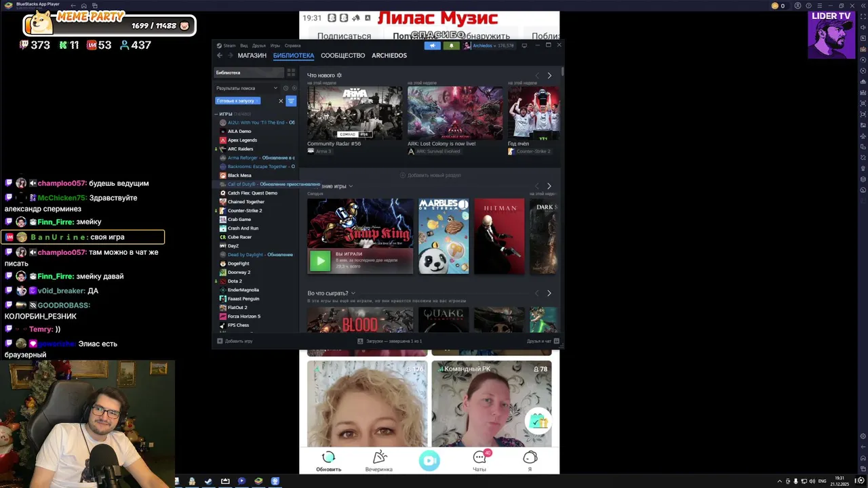Image resolution: width=868 pixels, height=488 pixels.
Task: Open Community Radar #56 news thumbnail
Action: pyautogui.click(x=355, y=113)
